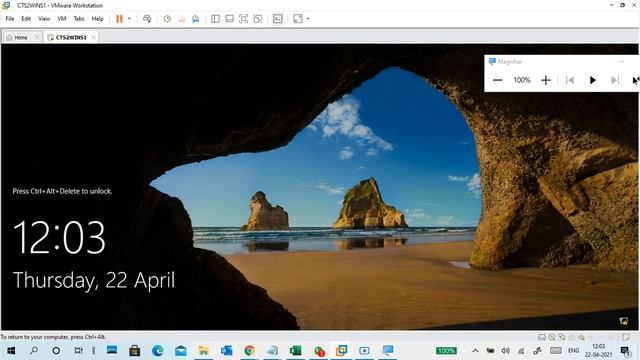Click Press Ctrl+Alt+Delete to unlock text
This screenshot has height=360, width=640.
pyautogui.click(x=62, y=191)
